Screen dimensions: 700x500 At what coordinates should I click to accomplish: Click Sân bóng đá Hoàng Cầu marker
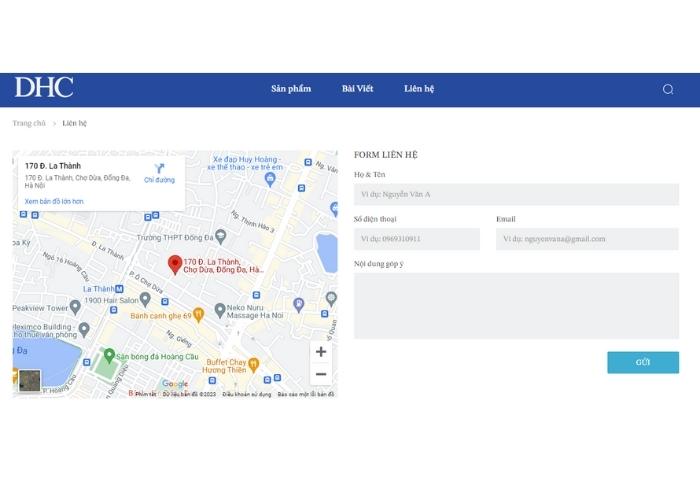109,356
